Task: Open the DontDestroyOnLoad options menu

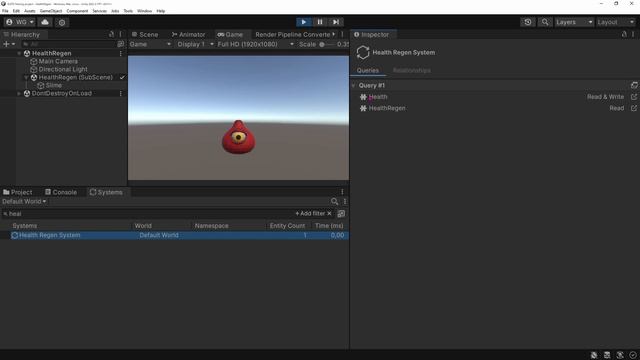Action: pos(120,93)
